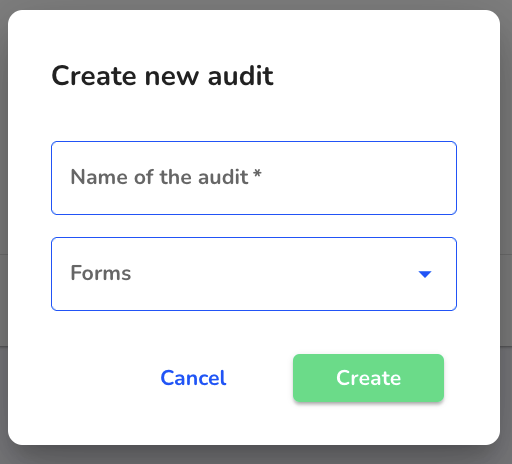The width and height of the screenshot is (512, 464).
Task: Open the Forms dropdown list
Action: click(254, 274)
